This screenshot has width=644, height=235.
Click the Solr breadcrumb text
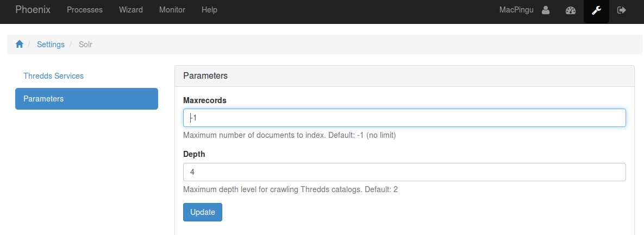click(85, 45)
